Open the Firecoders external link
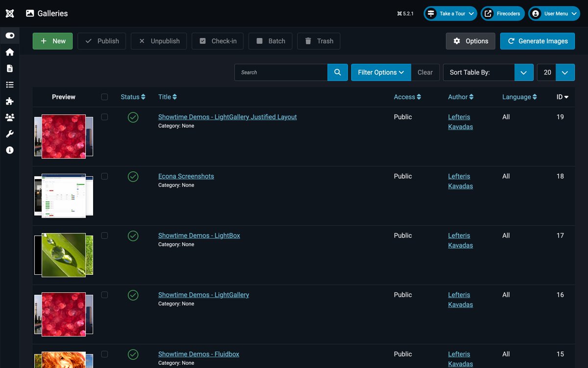Screen dimensions: 588x368 [503, 14]
